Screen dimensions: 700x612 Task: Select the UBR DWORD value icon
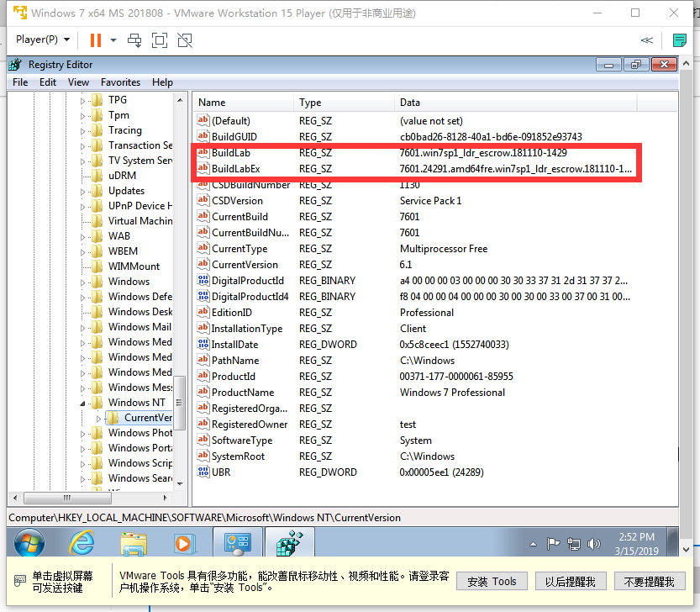pyautogui.click(x=203, y=472)
